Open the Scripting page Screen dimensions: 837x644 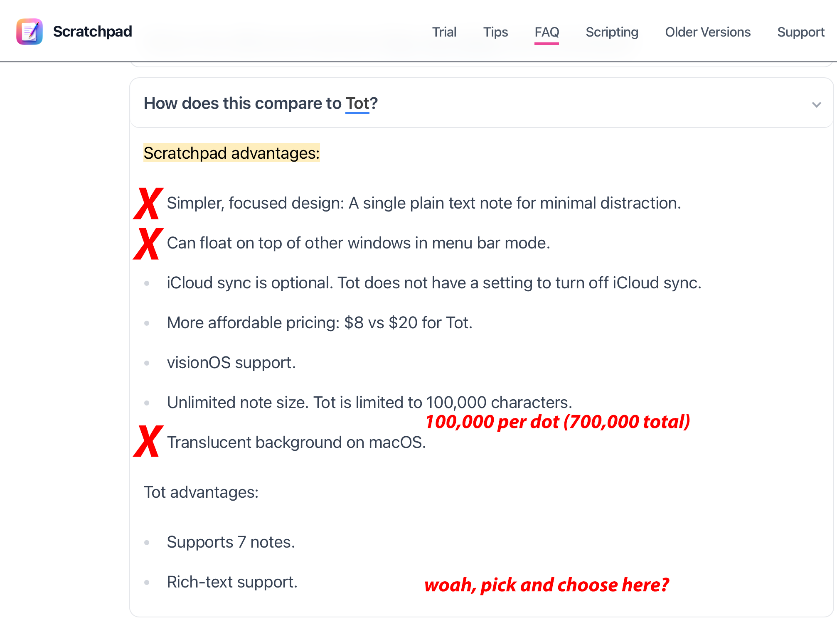pyautogui.click(x=612, y=32)
